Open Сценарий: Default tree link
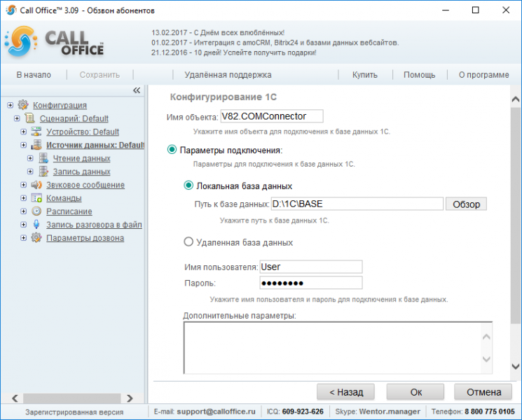Image resolution: width=522 pixels, height=420 pixels. (74, 119)
